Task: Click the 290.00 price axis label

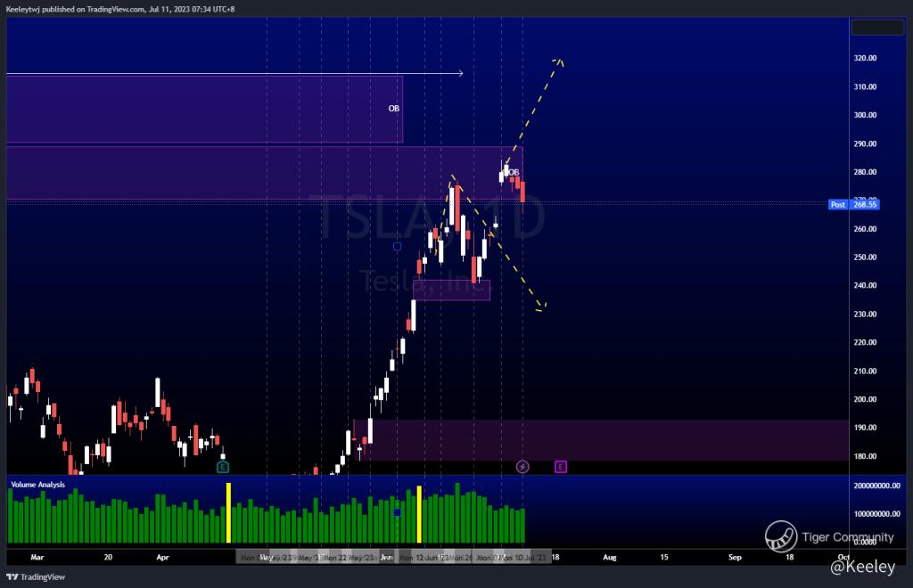Action: tap(865, 143)
